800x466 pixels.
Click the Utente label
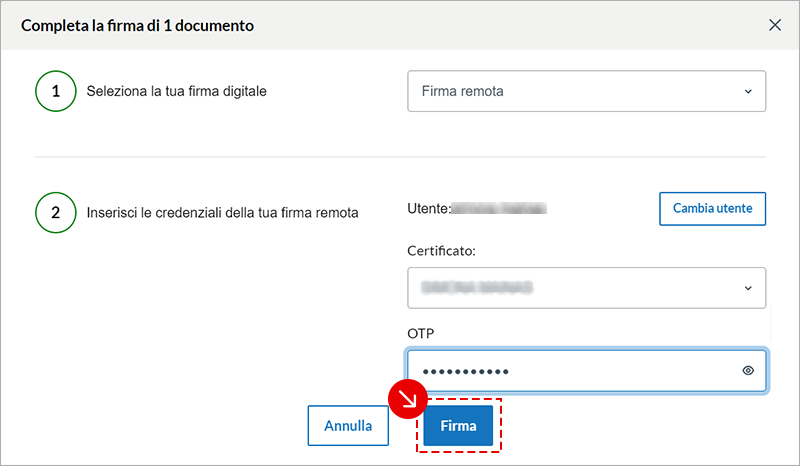point(428,209)
